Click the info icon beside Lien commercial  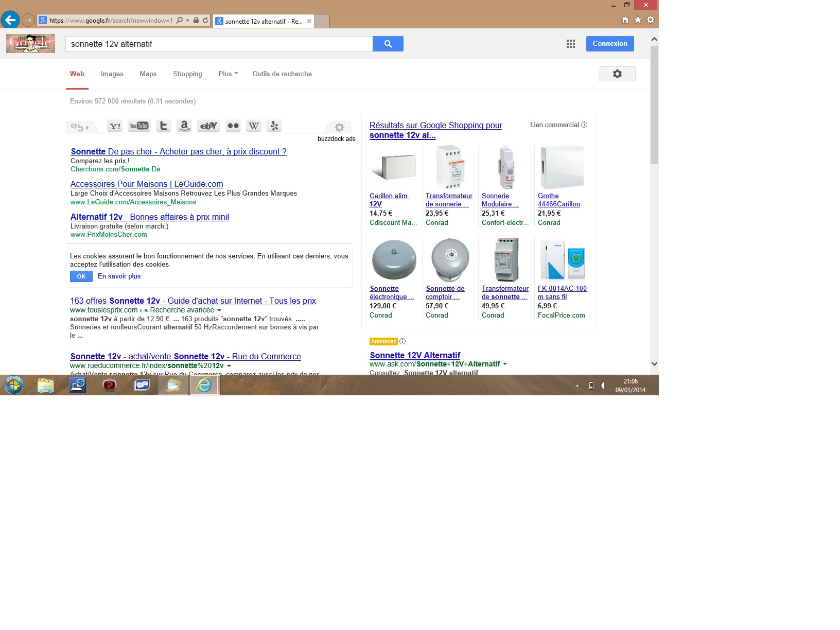(584, 125)
